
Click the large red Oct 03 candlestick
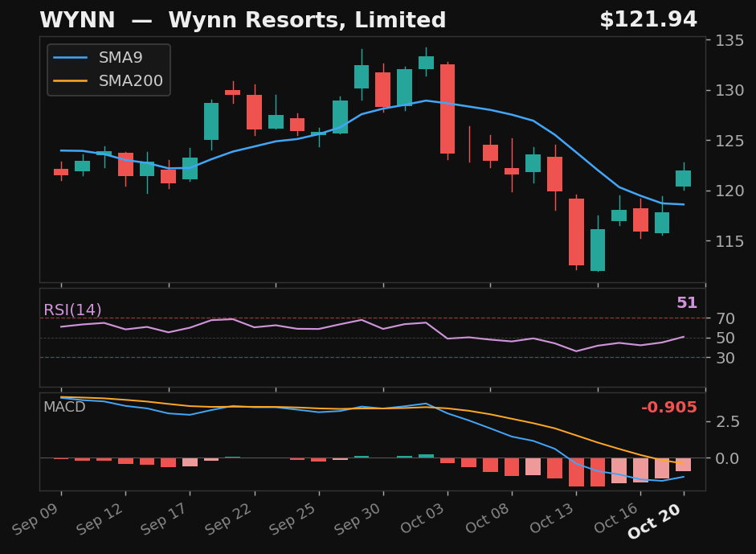coord(447,109)
